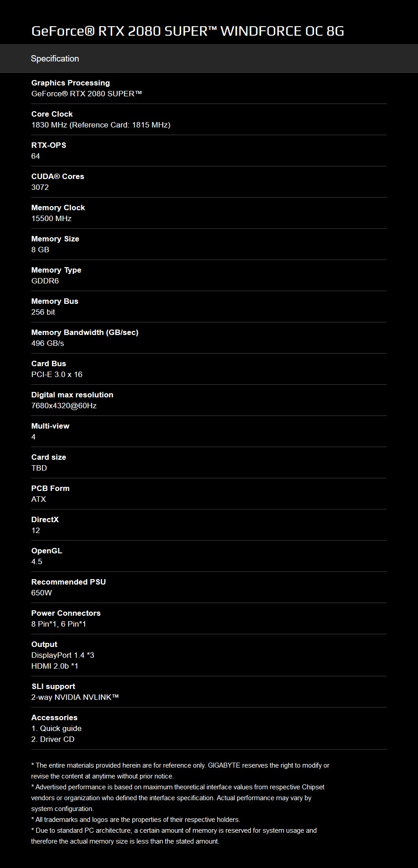The width and height of the screenshot is (418, 868).
Task: Select the 7680x4320@60Hz resolution text
Action: tap(64, 406)
